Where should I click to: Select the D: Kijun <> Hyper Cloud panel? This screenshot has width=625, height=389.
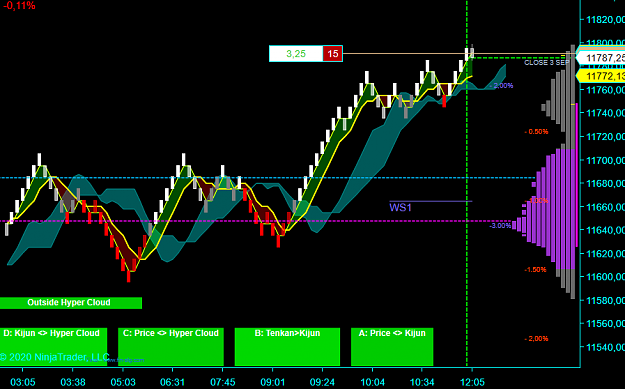53,347
